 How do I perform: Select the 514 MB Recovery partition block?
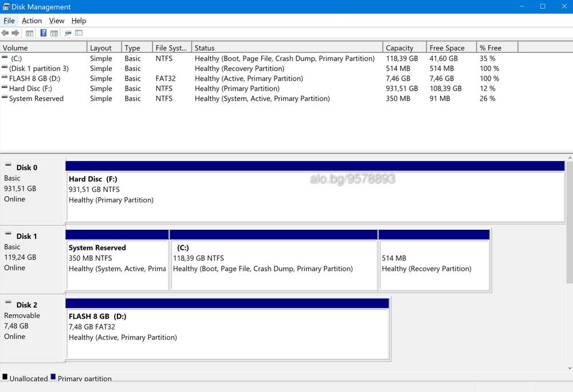[x=434, y=260]
